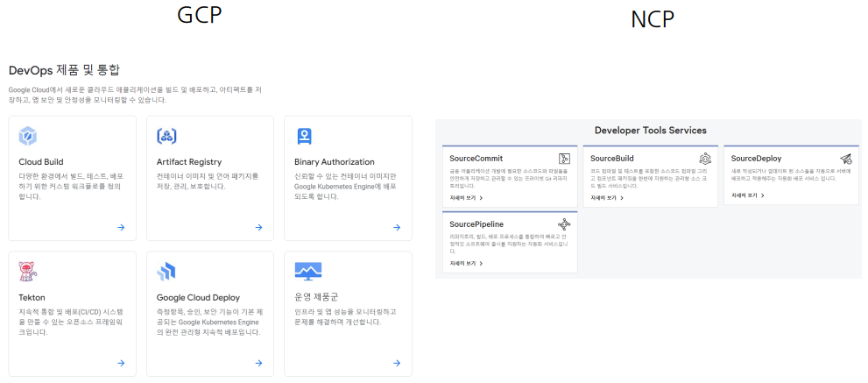Click the Tekton cat robot icon
Image resolution: width=868 pixels, height=383 pixels.
coord(28,272)
